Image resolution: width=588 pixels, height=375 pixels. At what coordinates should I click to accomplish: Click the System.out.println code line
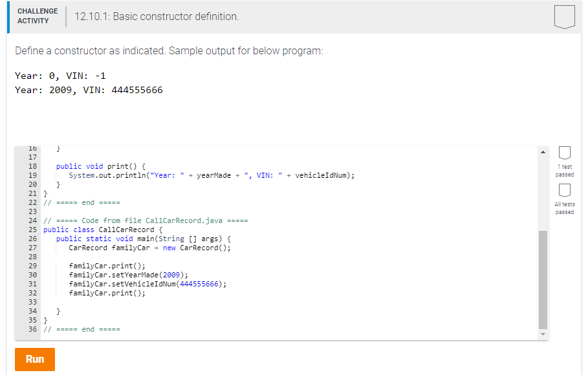tap(212, 175)
